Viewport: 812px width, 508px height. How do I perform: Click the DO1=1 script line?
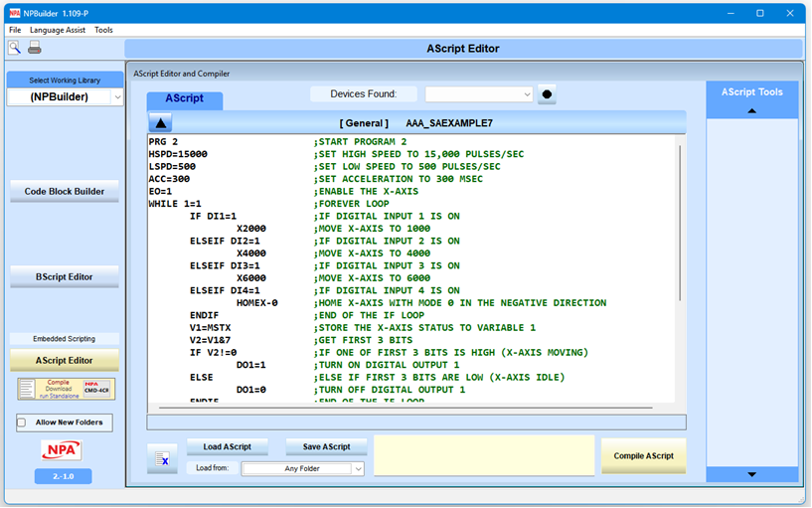251,366
